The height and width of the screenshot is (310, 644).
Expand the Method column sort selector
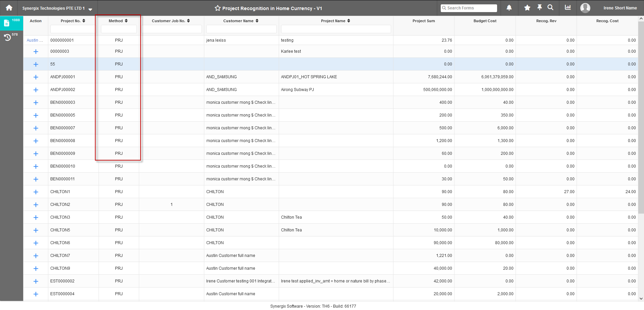pos(126,20)
